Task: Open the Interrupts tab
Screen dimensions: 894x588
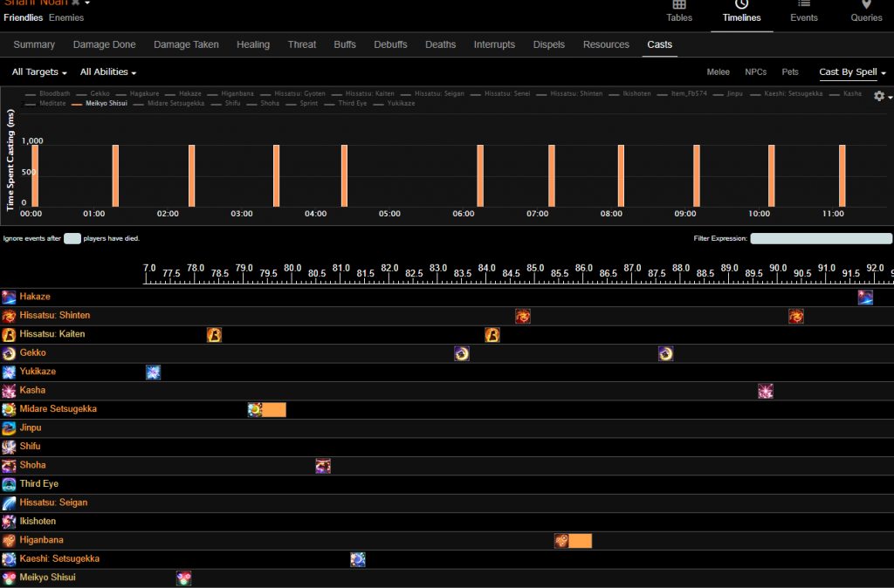Action: 494,44
